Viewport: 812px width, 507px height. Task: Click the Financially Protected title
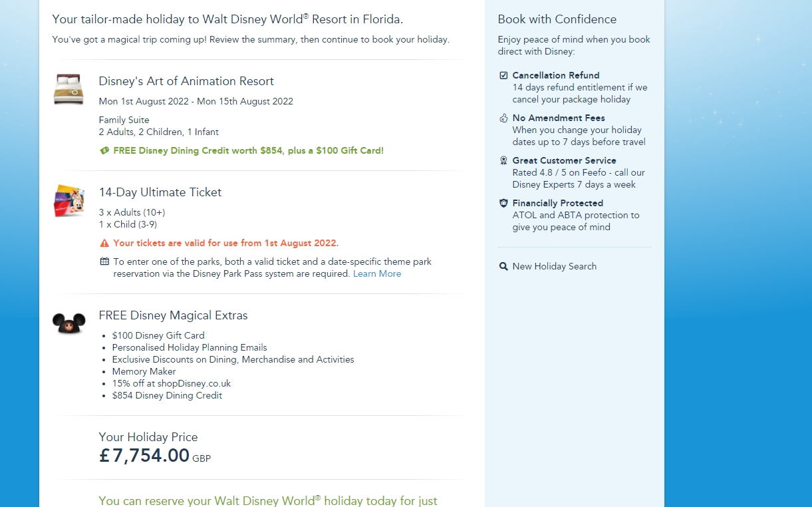(x=558, y=203)
